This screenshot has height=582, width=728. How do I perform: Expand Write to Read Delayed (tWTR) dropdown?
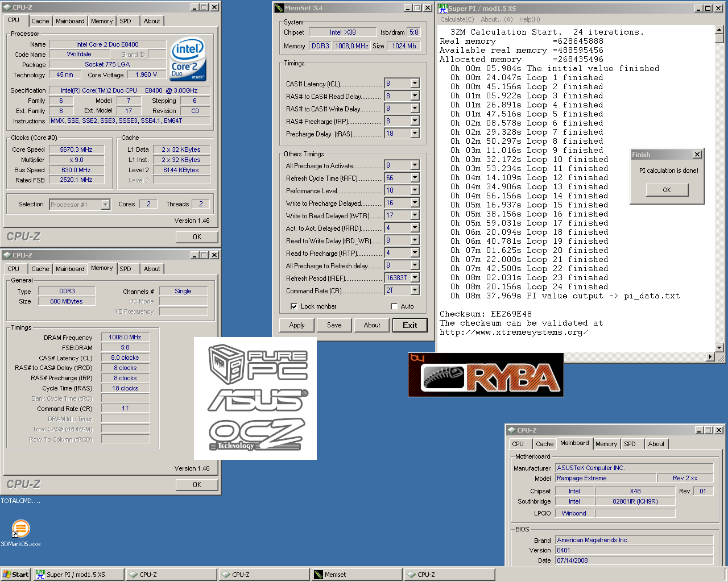[415, 215]
